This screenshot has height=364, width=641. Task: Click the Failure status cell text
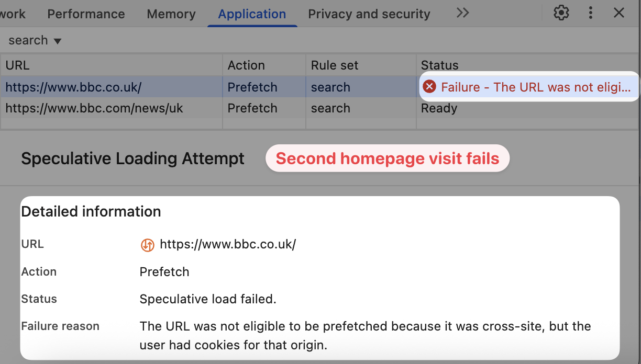click(536, 87)
